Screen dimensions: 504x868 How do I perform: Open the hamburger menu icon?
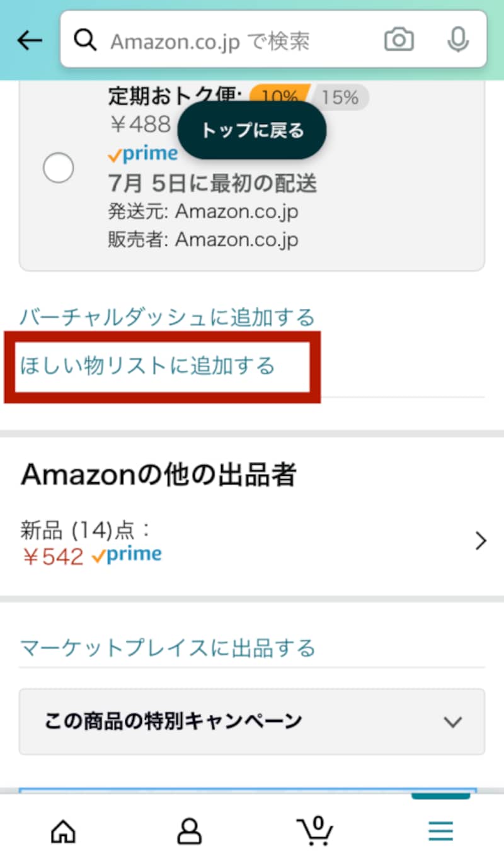[x=440, y=832]
